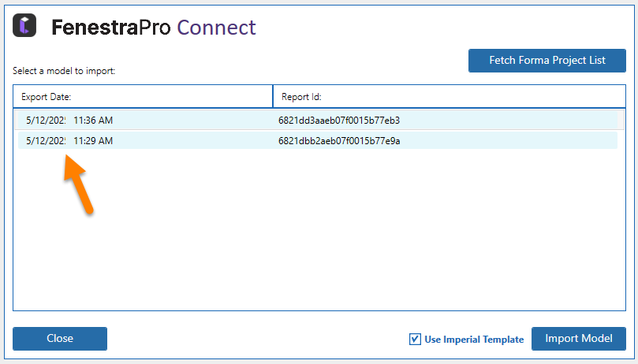Click the Use Imperial Template label text

474,340
